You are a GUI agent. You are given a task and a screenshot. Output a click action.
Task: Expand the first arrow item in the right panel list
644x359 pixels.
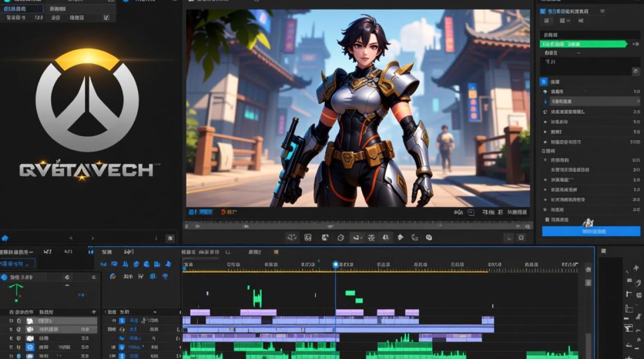(545, 91)
